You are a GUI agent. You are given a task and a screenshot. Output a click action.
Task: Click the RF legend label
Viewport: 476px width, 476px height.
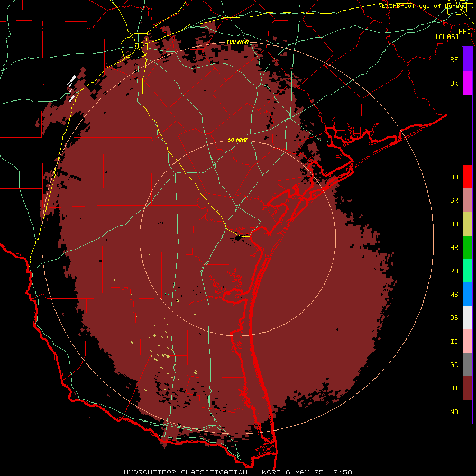coord(454,59)
